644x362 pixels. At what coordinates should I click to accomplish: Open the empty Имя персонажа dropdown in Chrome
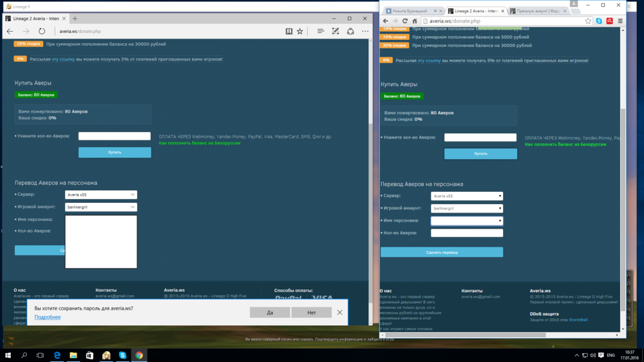[466, 221]
